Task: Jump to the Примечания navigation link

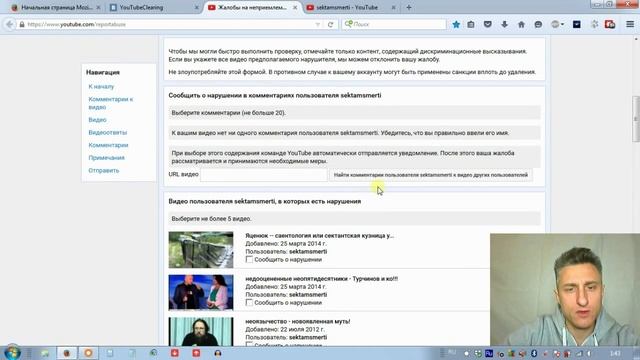Action: pyautogui.click(x=107, y=158)
